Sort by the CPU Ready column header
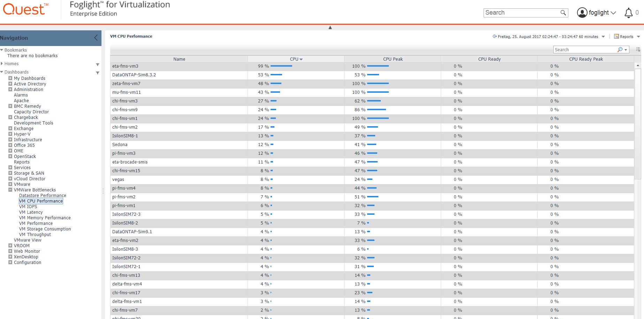Viewport: 644px width, 319px height. click(x=489, y=59)
